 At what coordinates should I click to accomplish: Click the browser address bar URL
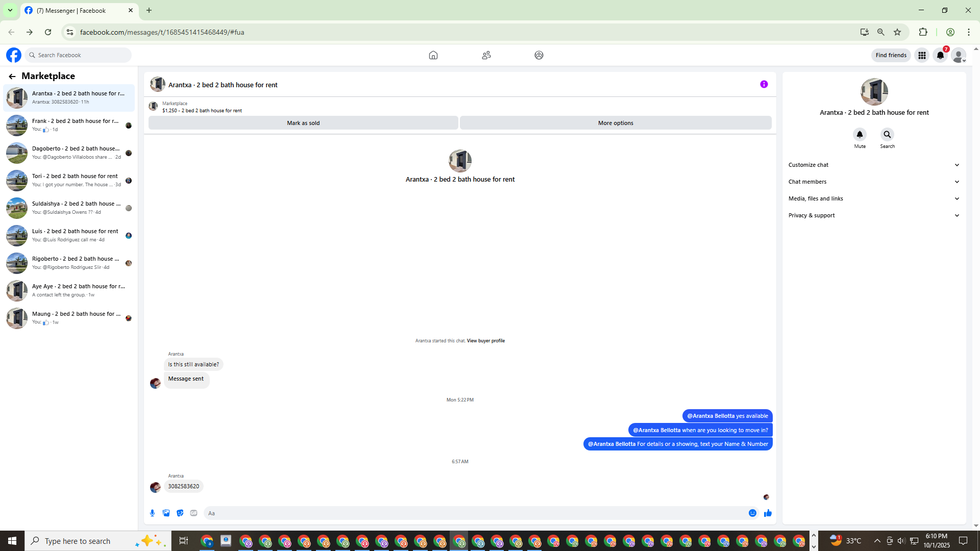(162, 32)
